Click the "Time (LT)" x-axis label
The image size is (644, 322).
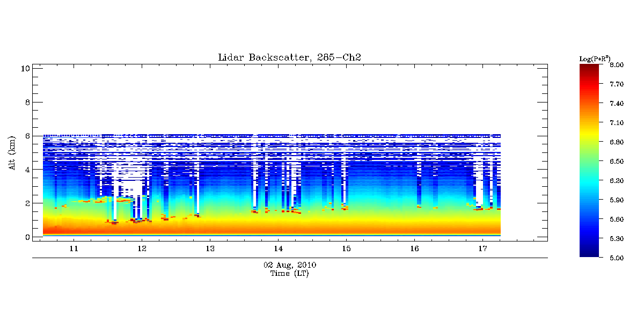290,274
